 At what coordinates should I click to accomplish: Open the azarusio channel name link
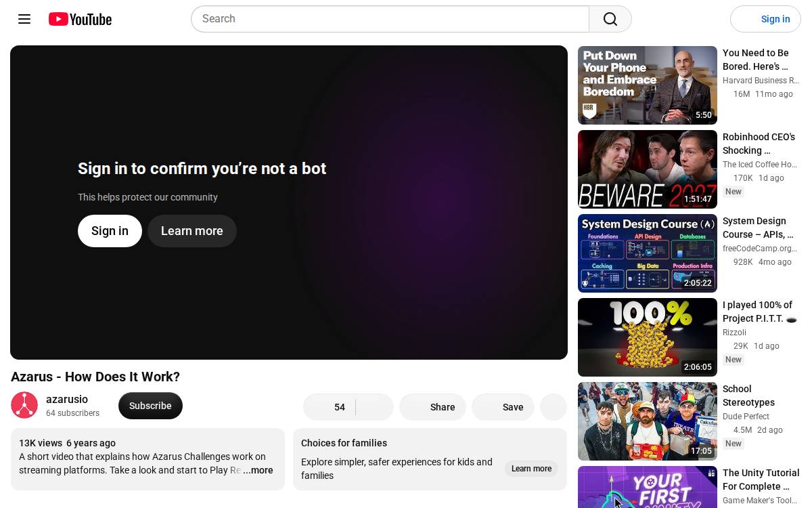[67, 400]
